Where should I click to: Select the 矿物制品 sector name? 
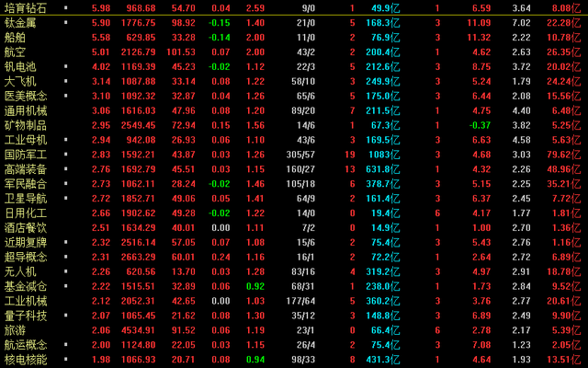[26, 125]
